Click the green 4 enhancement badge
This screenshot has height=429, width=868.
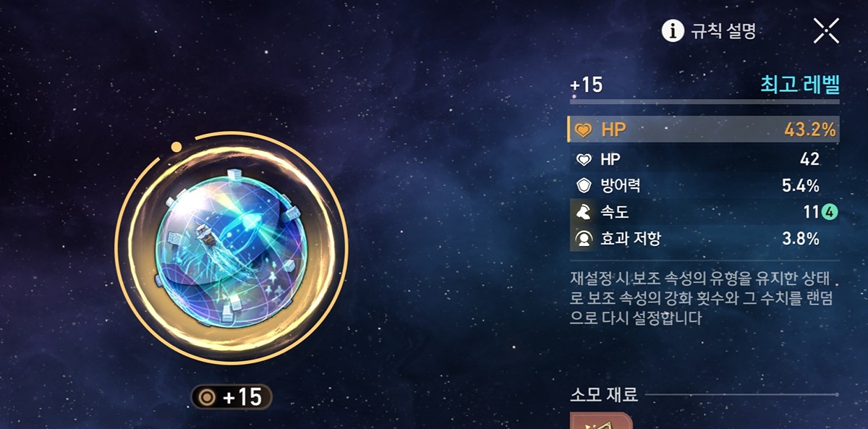pyautogui.click(x=830, y=213)
